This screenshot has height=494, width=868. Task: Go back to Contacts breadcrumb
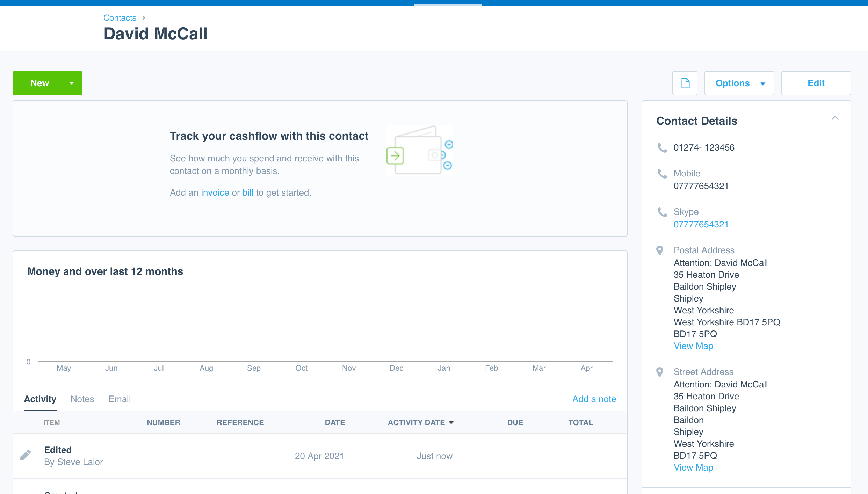point(120,18)
